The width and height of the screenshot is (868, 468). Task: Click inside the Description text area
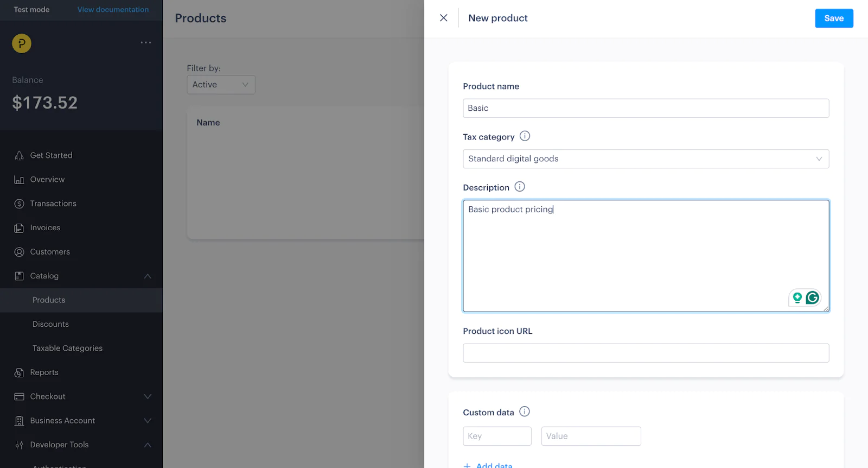point(646,256)
